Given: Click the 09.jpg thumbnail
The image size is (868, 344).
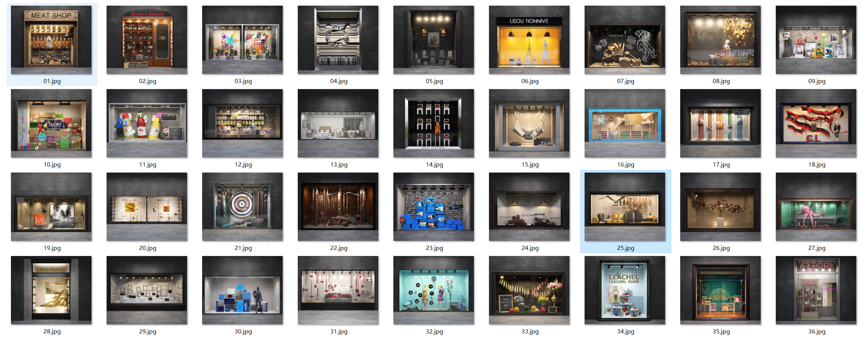Looking at the screenshot, I should pos(816,40).
